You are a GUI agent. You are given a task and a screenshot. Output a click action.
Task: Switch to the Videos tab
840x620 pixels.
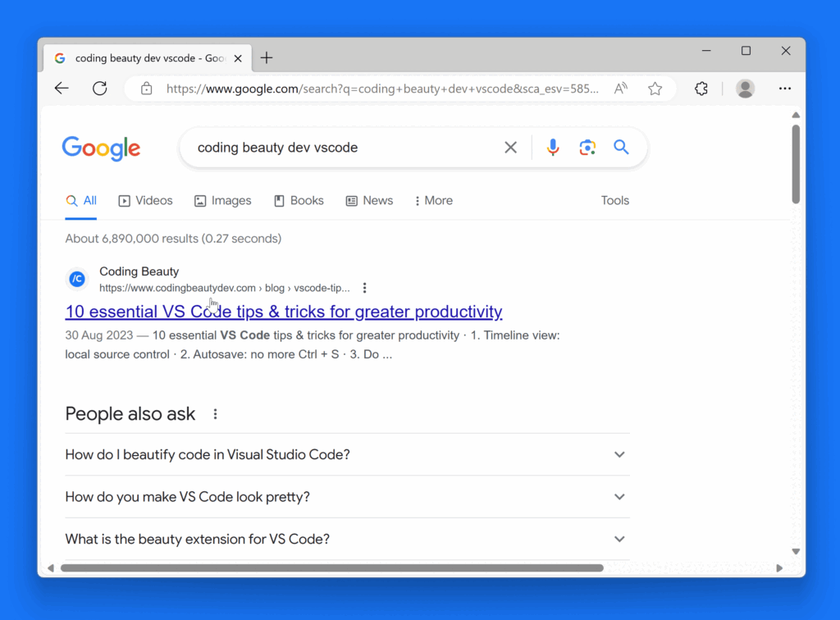[146, 201]
